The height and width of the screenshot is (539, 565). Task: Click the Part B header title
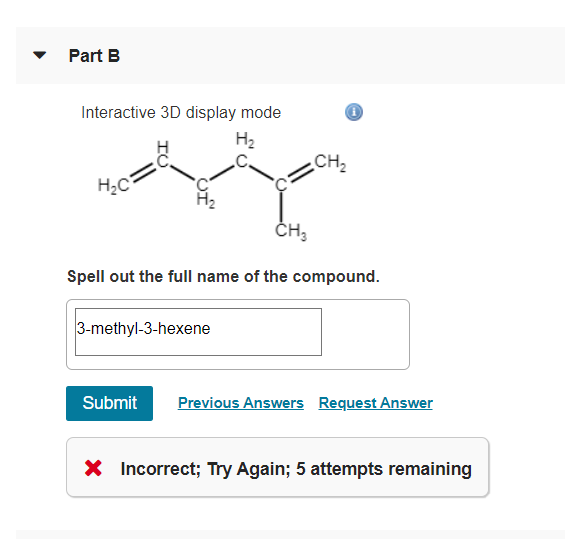point(94,56)
